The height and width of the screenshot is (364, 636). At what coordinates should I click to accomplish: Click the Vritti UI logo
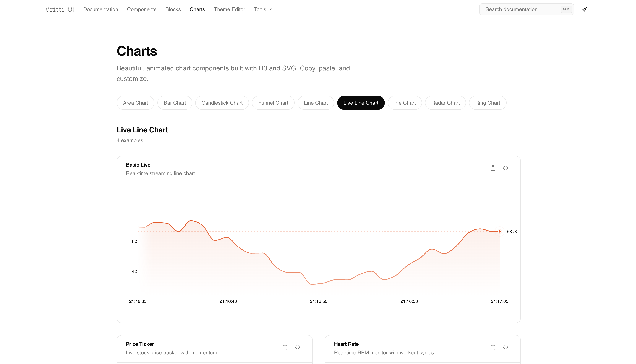pos(60,9)
